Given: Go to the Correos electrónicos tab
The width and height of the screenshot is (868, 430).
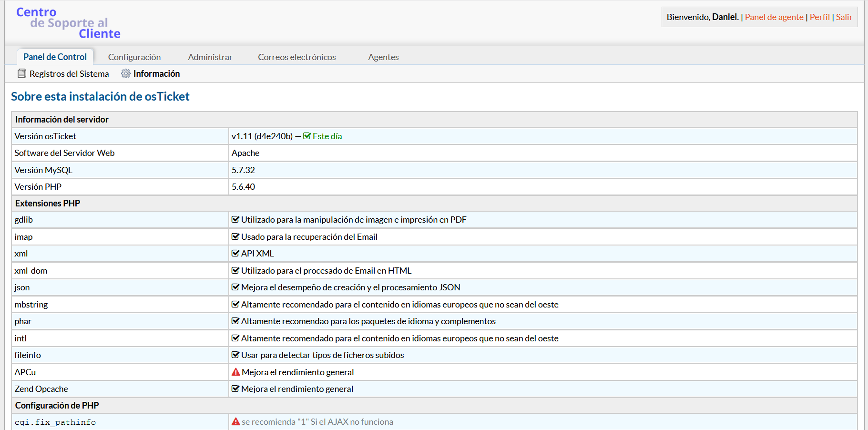Looking at the screenshot, I should coord(297,57).
